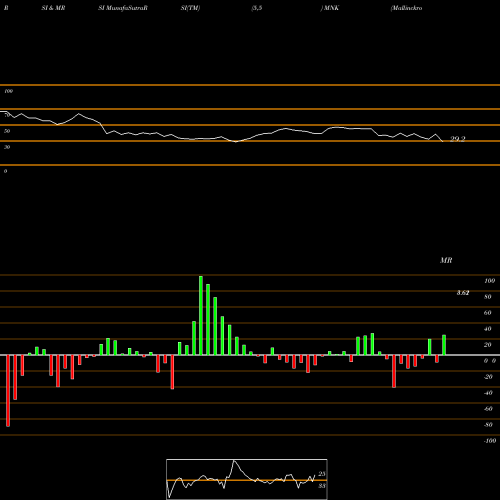Click the MNK ticker text in header
The width and height of the screenshot is (500, 500).
click(331, 8)
